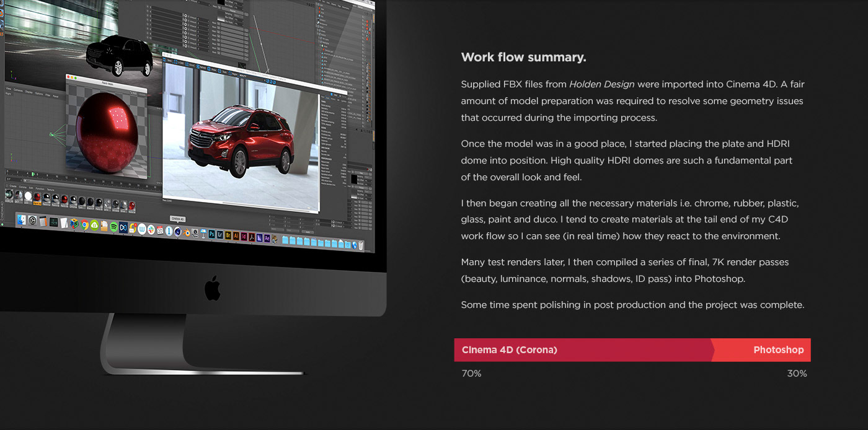Click the Cinema 4D dock icon
868x430 pixels.
click(178, 232)
